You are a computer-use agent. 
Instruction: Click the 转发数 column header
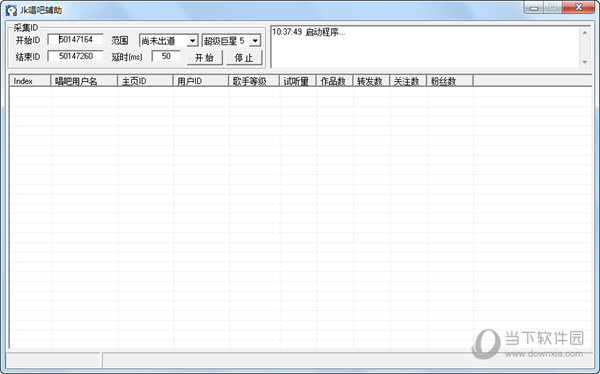tap(371, 81)
